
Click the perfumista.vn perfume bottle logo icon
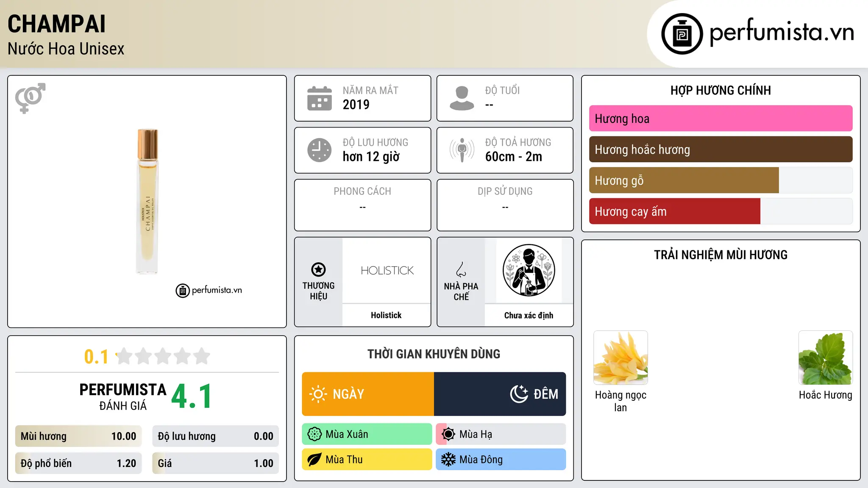[x=682, y=34]
